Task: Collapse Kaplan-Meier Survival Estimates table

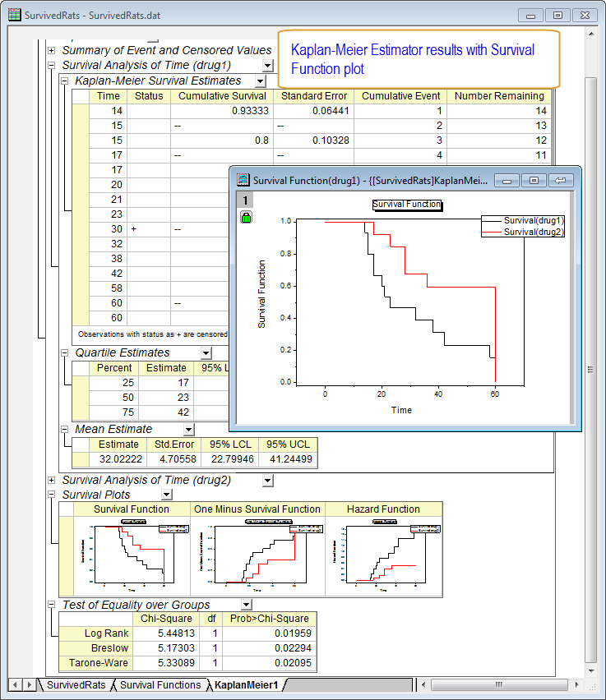Action: [x=64, y=81]
